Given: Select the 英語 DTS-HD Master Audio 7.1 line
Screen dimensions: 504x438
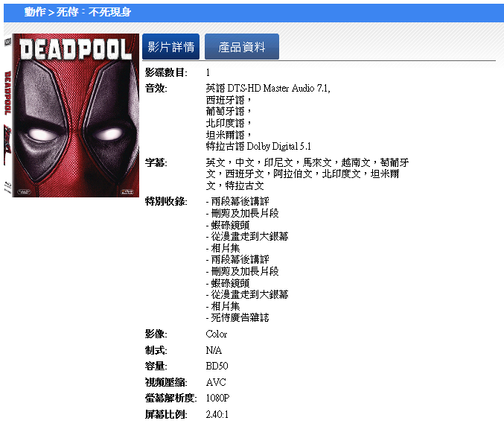Looking at the screenshot, I should click(x=268, y=88).
